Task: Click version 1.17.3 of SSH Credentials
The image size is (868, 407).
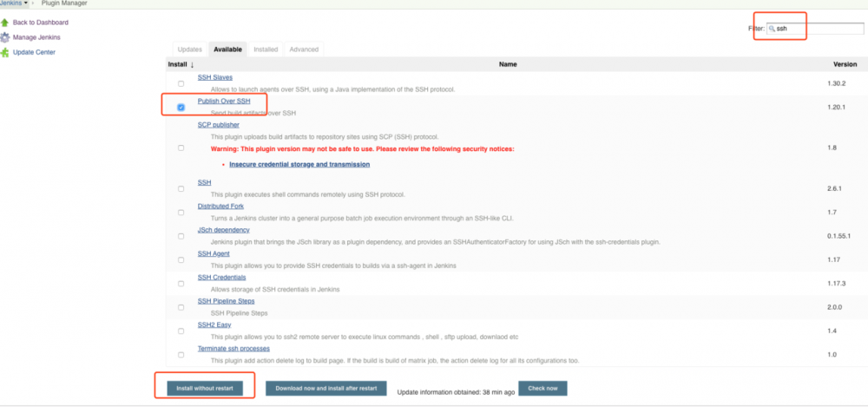Action: (x=836, y=284)
